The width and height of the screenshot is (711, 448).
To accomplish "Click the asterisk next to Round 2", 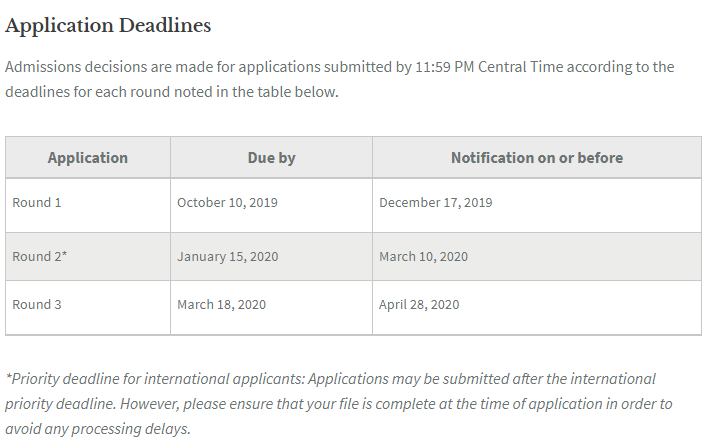I will (x=64, y=254).
